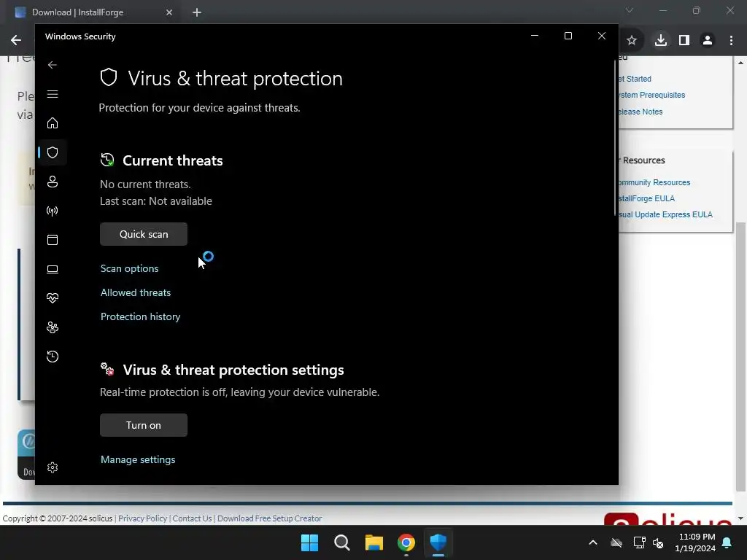Open Chrome downloads icon
Screen dimensions: 747x560
(661, 41)
